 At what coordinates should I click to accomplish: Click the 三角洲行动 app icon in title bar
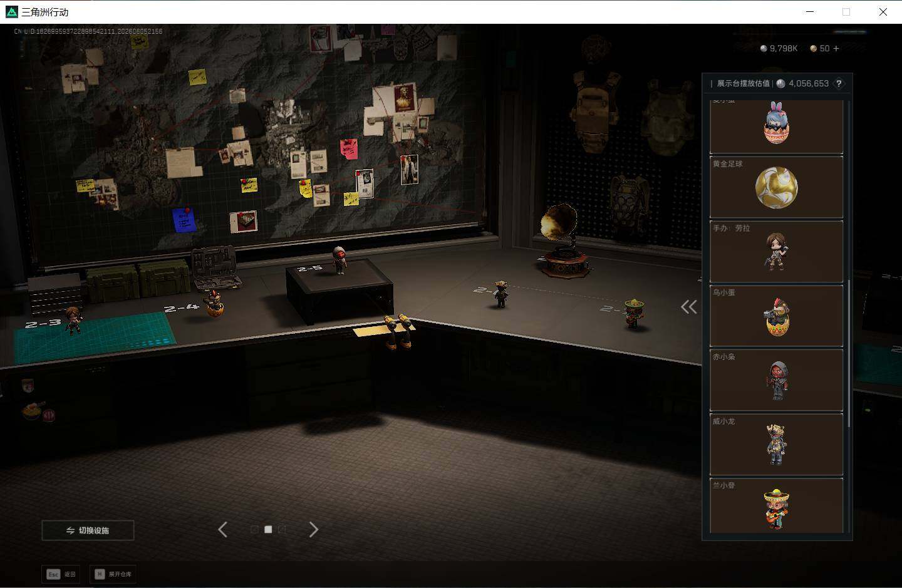click(x=11, y=12)
